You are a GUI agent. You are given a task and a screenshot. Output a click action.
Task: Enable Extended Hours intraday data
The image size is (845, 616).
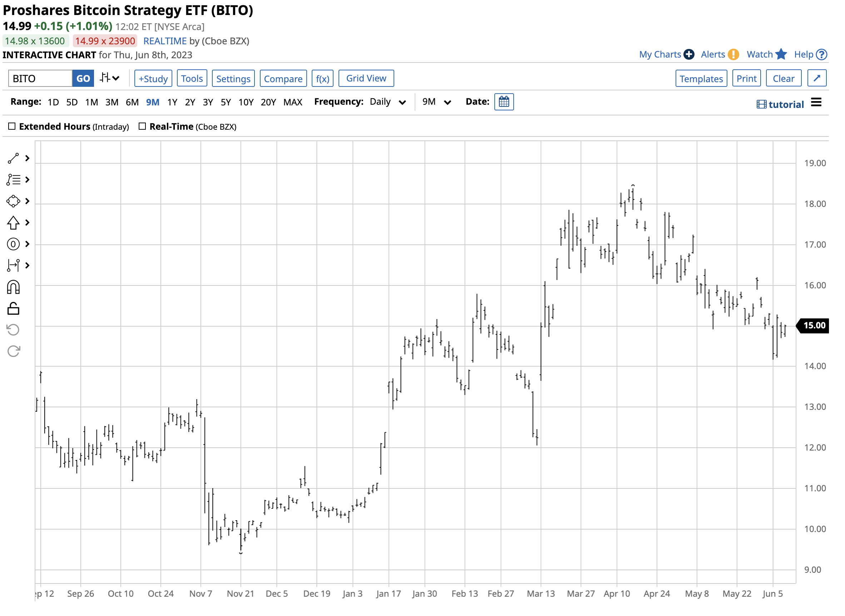coord(12,126)
